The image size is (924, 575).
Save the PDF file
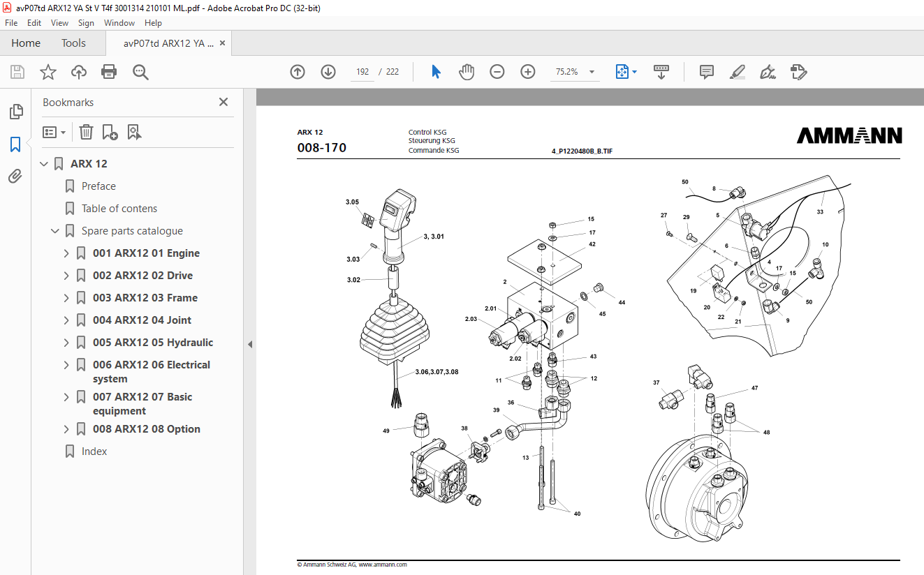pos(17,72)
